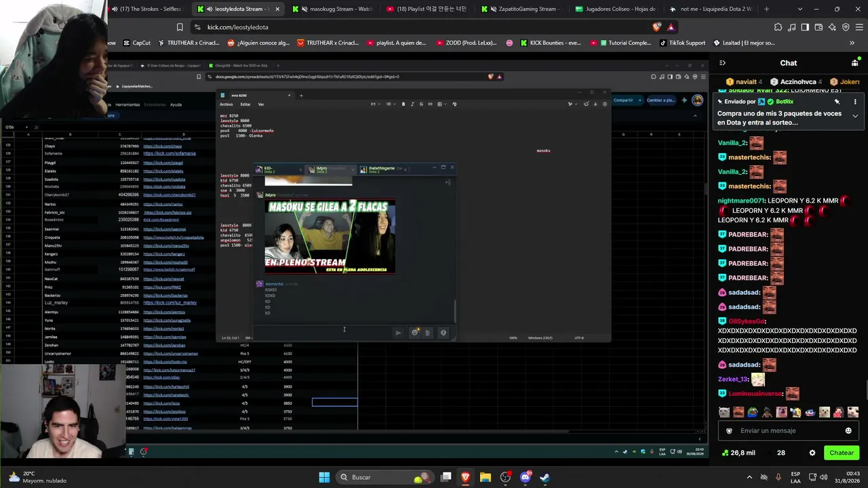Open the leostyledota Stream tab

tap(237, 9)
